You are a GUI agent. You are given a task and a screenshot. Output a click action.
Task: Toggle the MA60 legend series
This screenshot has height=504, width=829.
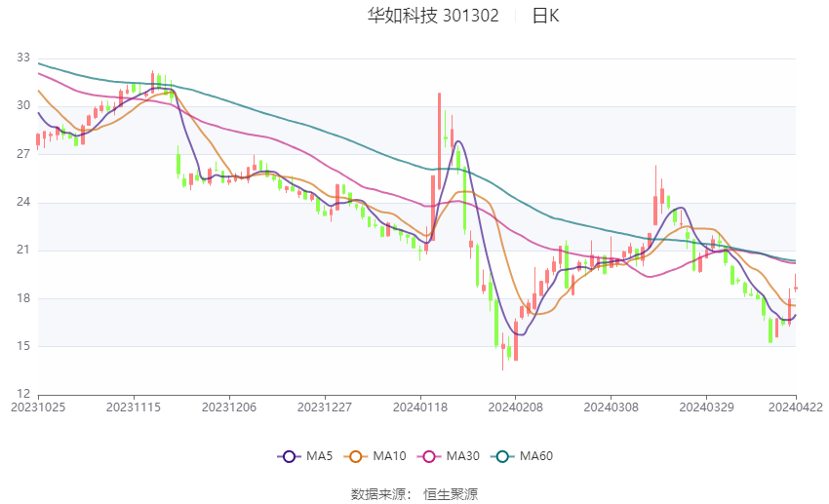[x=522, y=456]
